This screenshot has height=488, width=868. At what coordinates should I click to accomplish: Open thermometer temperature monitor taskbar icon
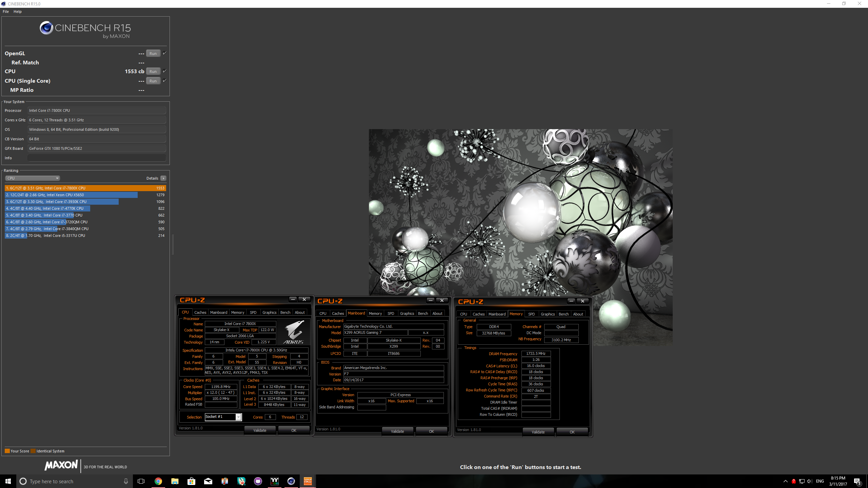[224, 481]
